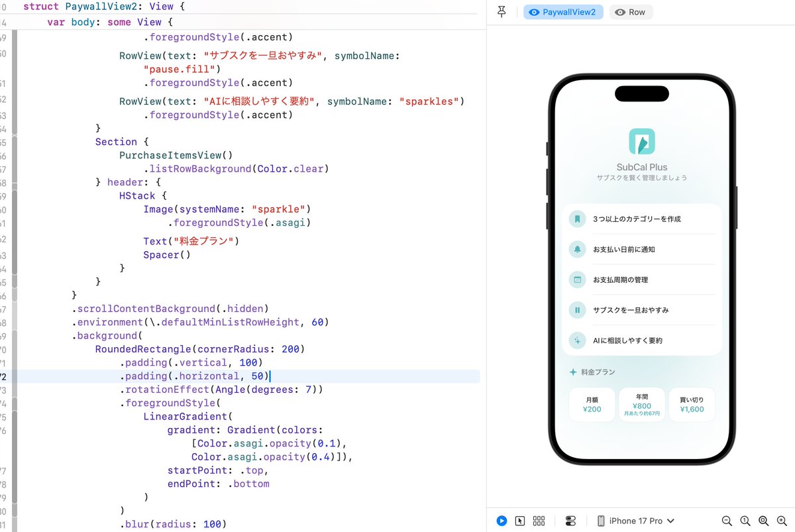The image size is (795, 532).
Task: Tap the お支払い日前に通知 row text
Action: pos(624,249)
